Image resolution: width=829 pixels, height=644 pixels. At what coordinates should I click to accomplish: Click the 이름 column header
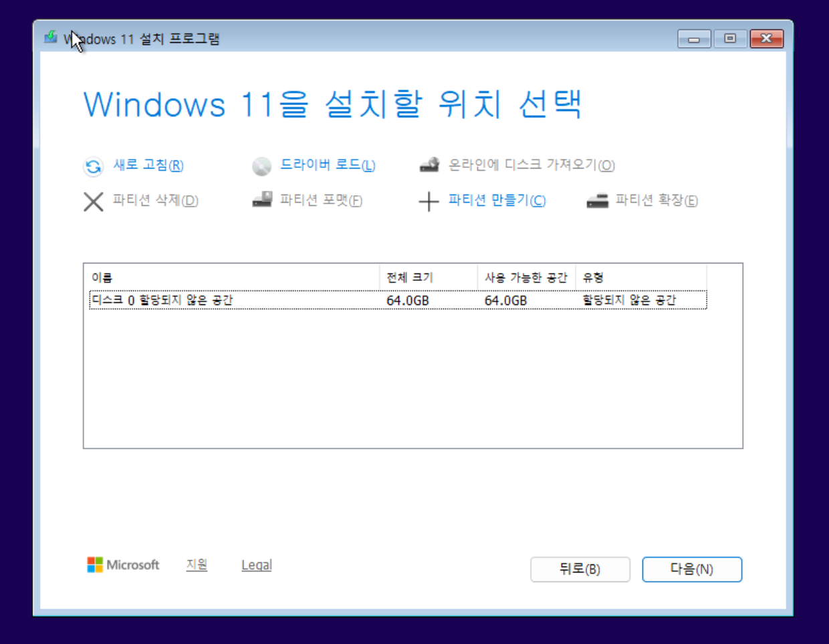(231, 278)
